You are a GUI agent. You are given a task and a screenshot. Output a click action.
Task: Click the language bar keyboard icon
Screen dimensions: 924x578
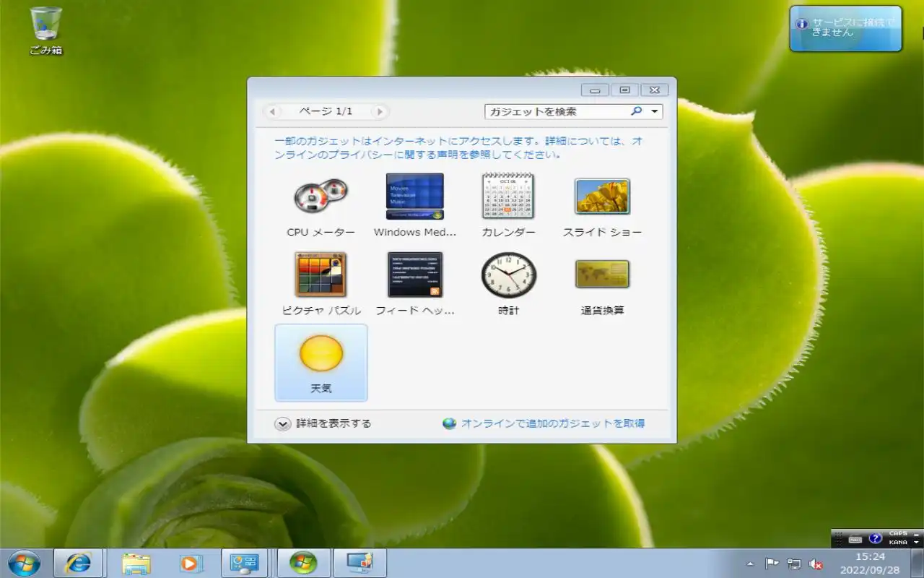pos(855,539)
